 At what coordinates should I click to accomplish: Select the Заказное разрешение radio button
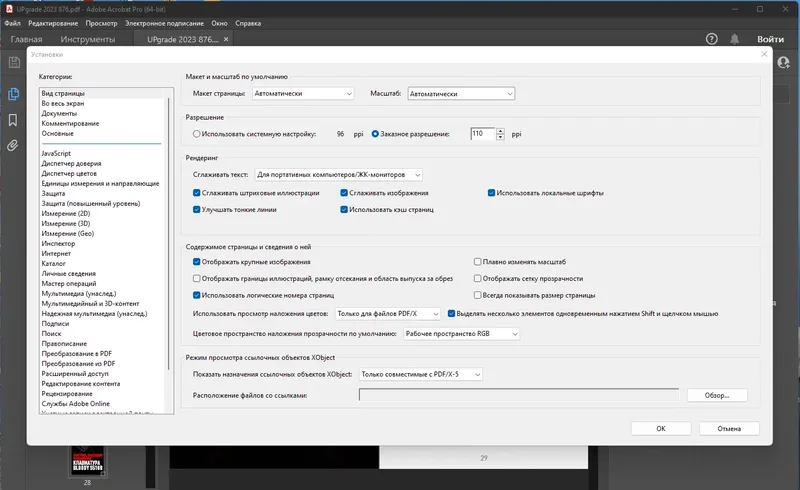coord(375,134)
